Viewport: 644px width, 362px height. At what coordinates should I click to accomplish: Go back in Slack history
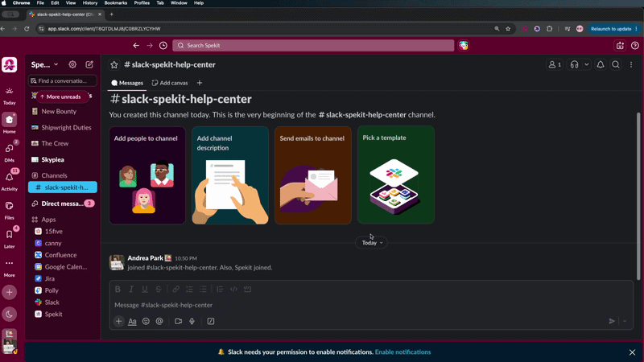tap(136, 46)
